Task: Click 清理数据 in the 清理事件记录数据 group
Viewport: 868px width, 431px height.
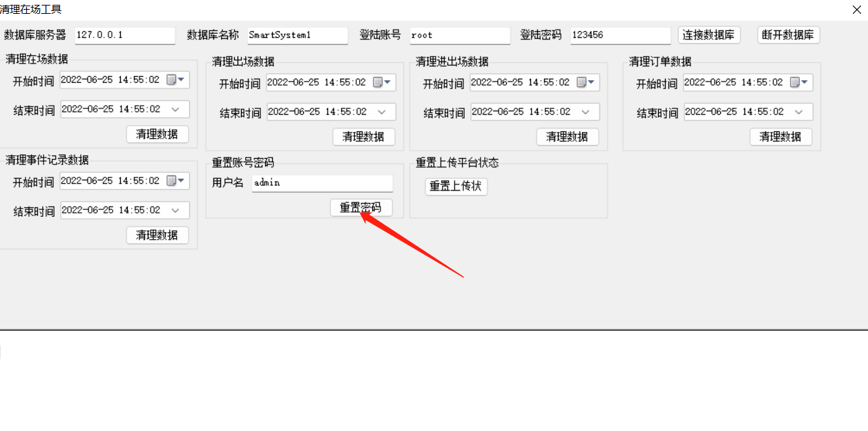Action: [x=157, y=235]
